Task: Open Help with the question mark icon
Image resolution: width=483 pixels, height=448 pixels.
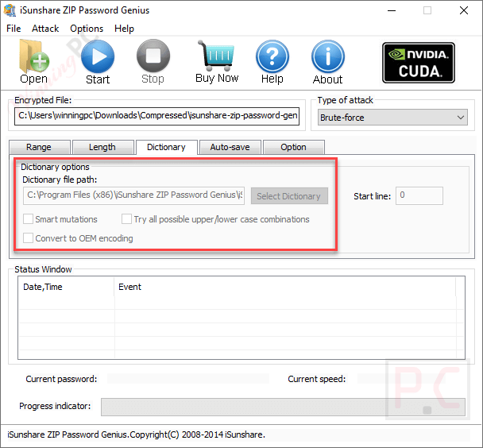Action: [272, 62]
